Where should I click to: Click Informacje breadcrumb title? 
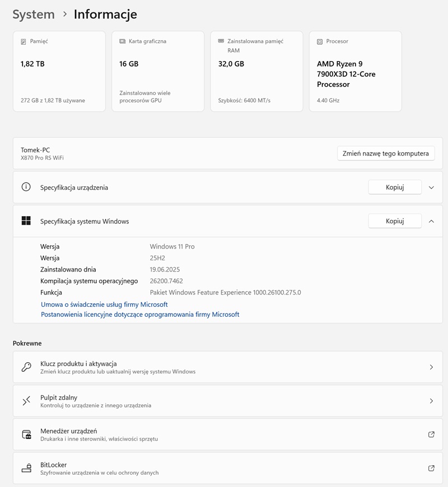[105, 15]
